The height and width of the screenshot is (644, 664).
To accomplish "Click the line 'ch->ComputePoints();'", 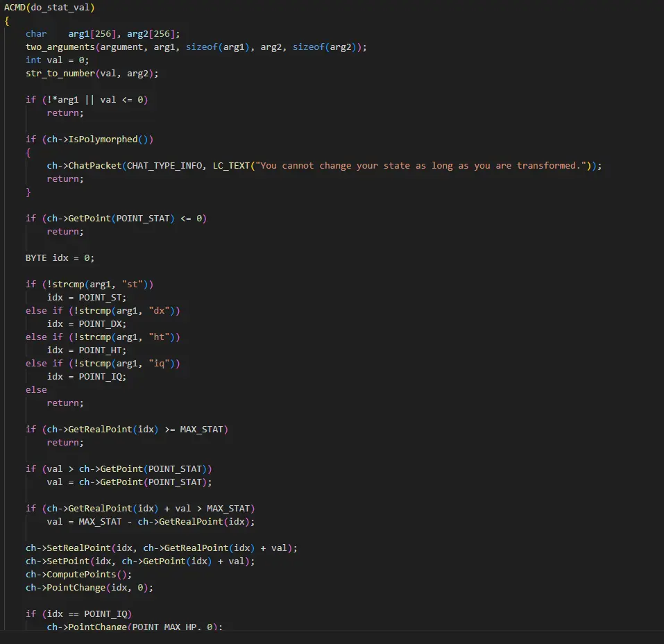I will point(79,574).
